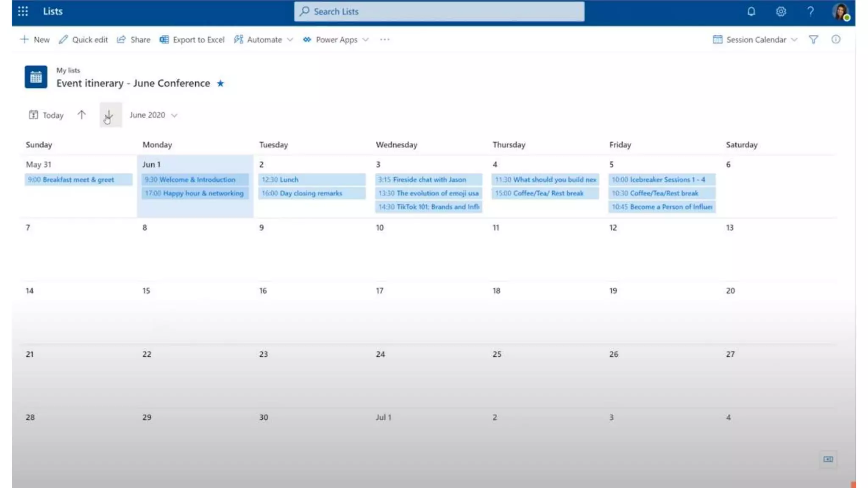Open the information details pane icon
This screenshot has width=868, height=488.
(835, 39)
